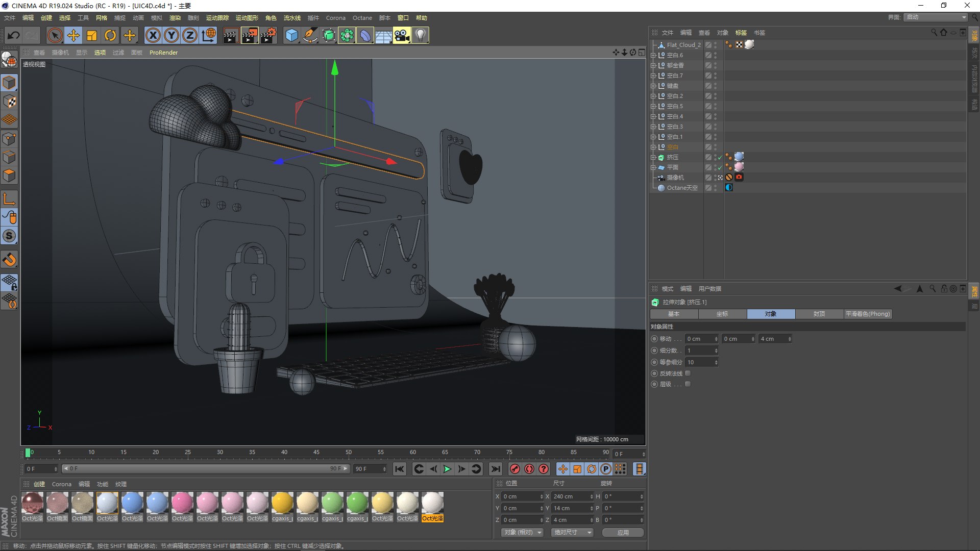This screenshot has height=551, width=980.
Task: Select the Move tool in top toolbar
Action: pos(73,35)
